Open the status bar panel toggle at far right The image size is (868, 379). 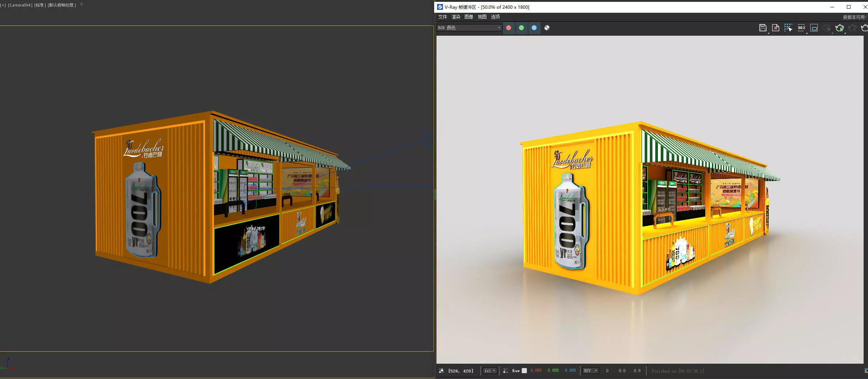click(866, 371)
